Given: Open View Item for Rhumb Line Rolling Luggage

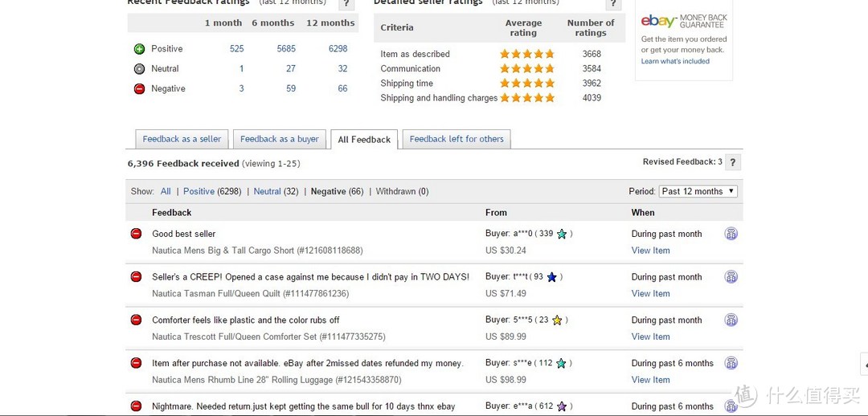Looking at the screenshot, I should click(x=650, y=380).
